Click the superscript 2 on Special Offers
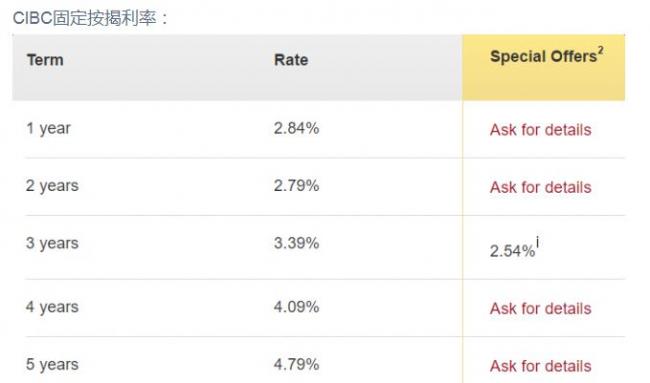The image size is (650, 383). [600, 50]
